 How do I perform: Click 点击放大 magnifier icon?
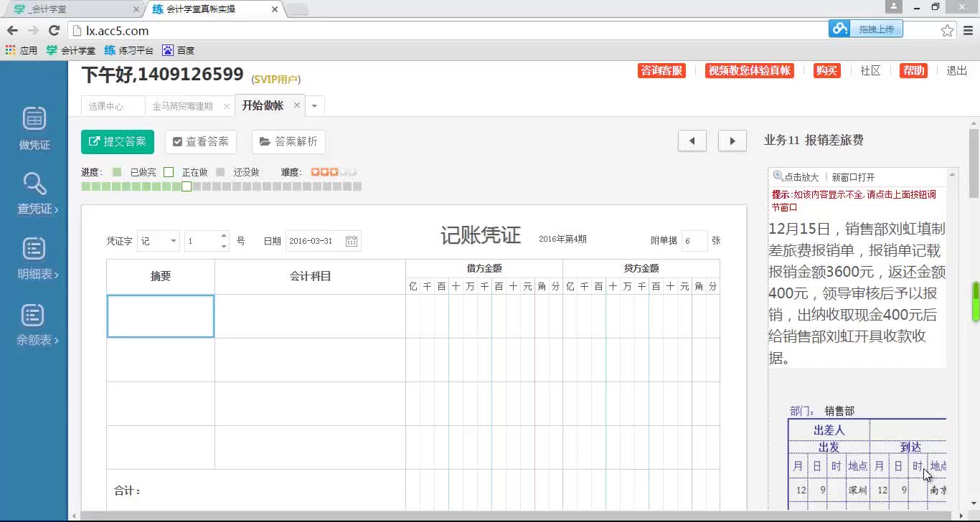[x=778, y=176]
